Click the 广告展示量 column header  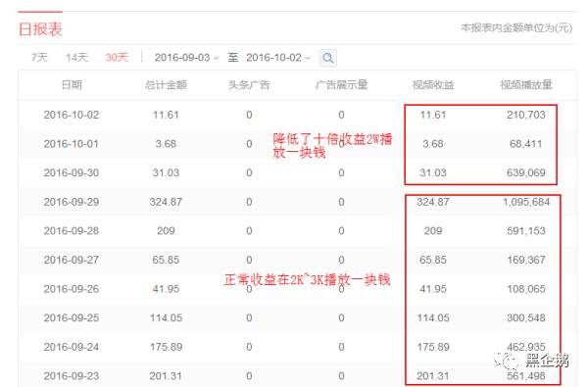tap(341, 85)
